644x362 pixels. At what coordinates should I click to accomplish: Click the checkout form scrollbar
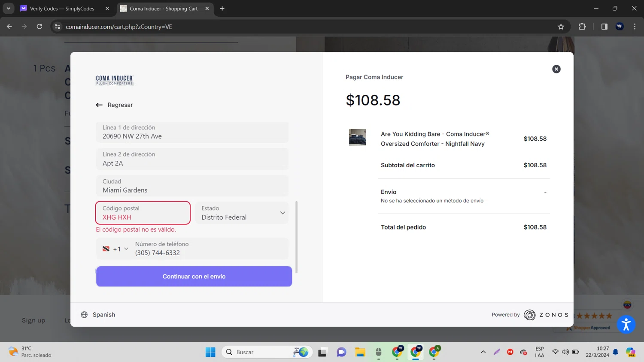[x=296, y=237]
